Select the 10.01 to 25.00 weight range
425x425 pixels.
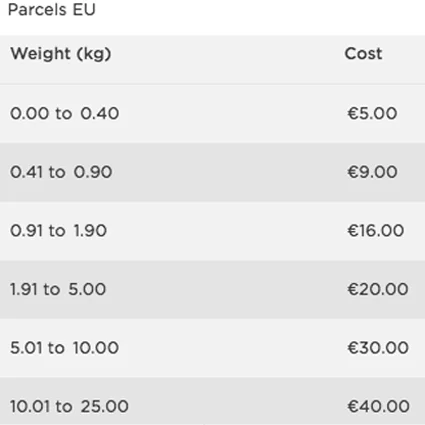pos(69,406)
